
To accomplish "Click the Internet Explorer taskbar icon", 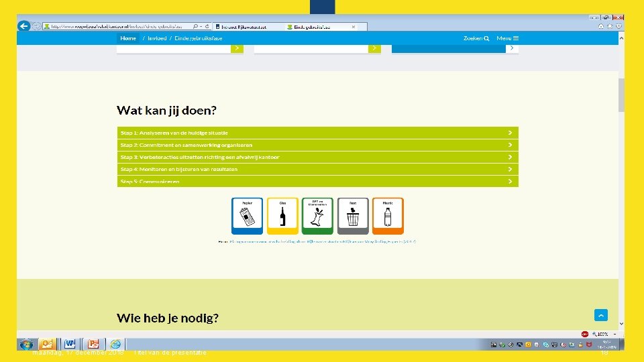I will [116, 343].
